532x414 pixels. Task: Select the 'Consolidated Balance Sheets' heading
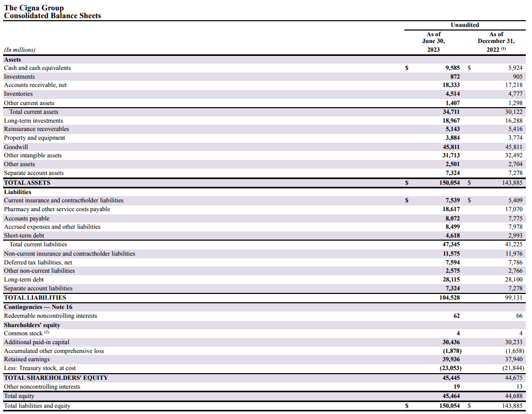[x=52, y=16]
